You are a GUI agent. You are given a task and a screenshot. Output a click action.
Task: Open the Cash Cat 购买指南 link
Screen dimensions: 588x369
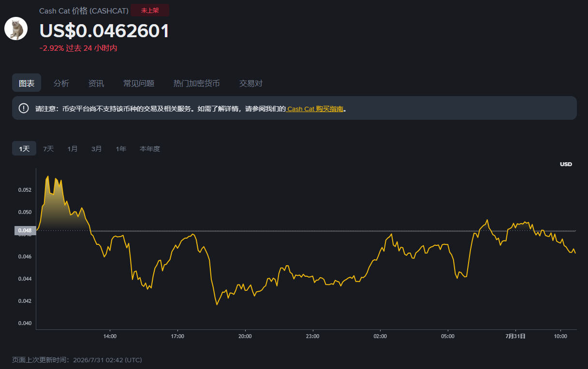tap(315, 109)
